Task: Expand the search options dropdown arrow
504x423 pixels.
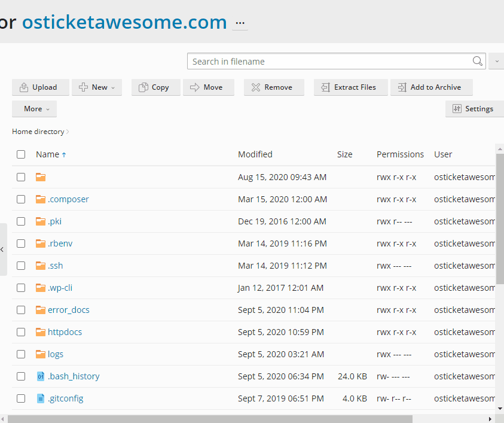Action: [x=497, y=61]
